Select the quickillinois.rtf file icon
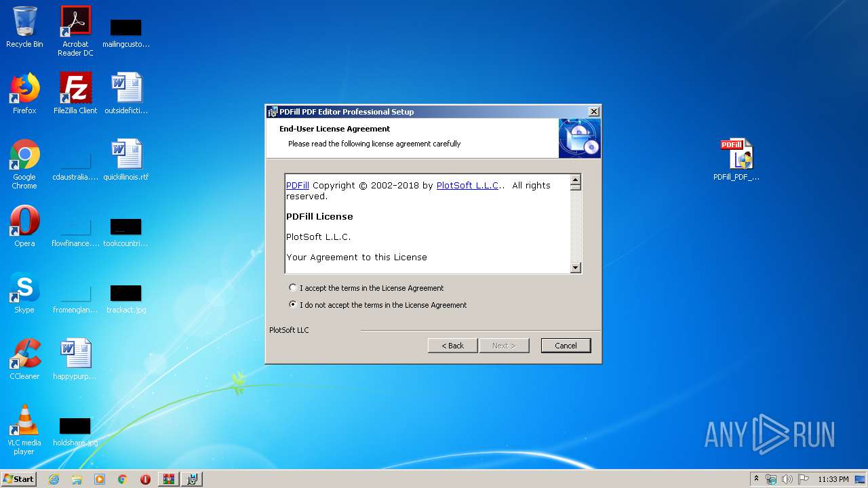This screenshot has width=868, height=488. pyautogui.click(x=126, y=160)
